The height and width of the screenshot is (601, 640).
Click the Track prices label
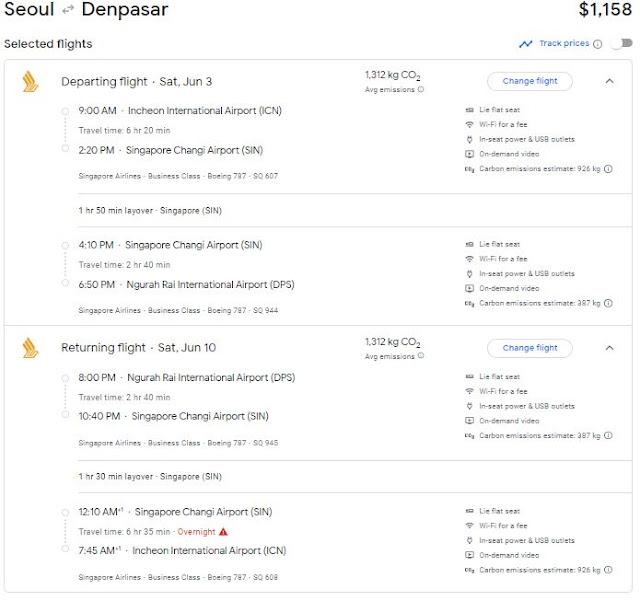point(564,44)
